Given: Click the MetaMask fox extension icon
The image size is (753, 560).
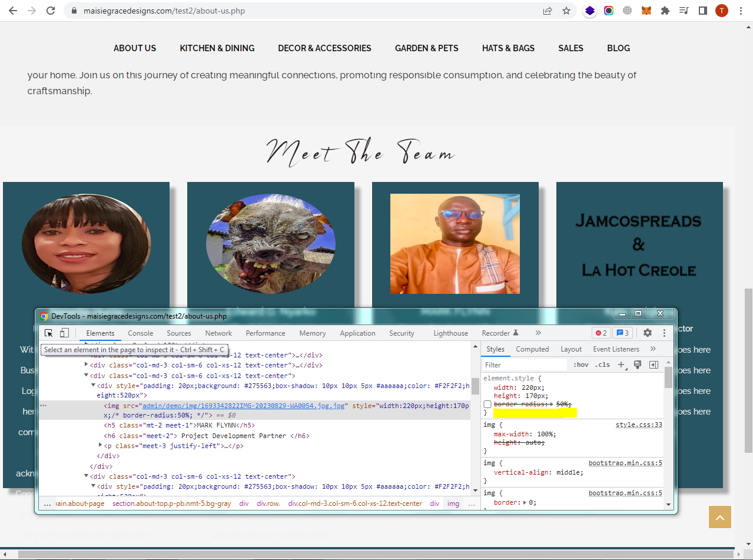Looking at the screenshot, I should coord(646,11).
